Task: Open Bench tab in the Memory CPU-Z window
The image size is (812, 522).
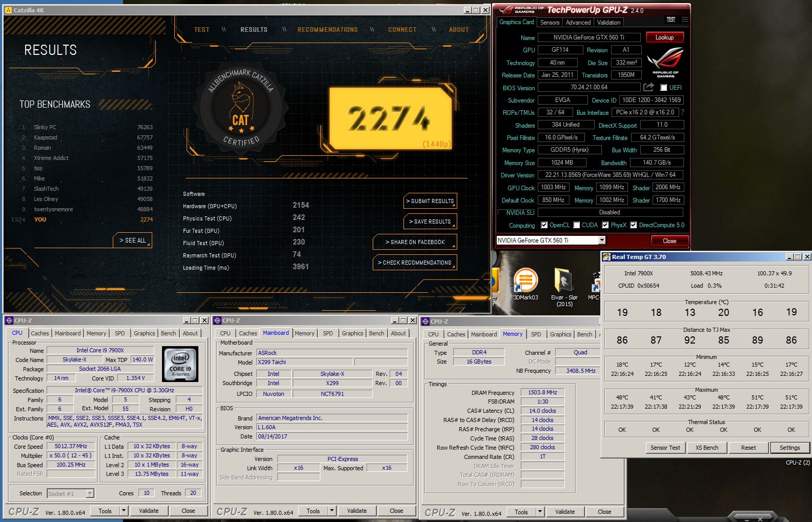Action: click(585, 334)
